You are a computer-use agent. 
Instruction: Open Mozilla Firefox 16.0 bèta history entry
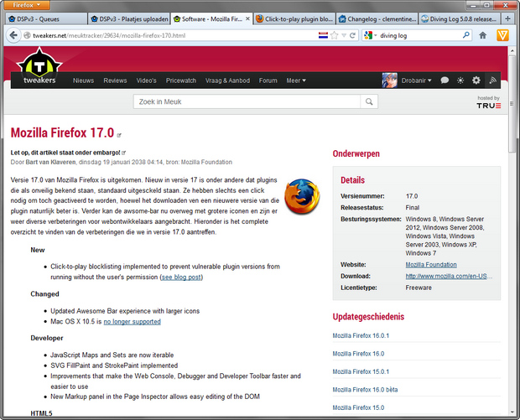pos(365,390)
